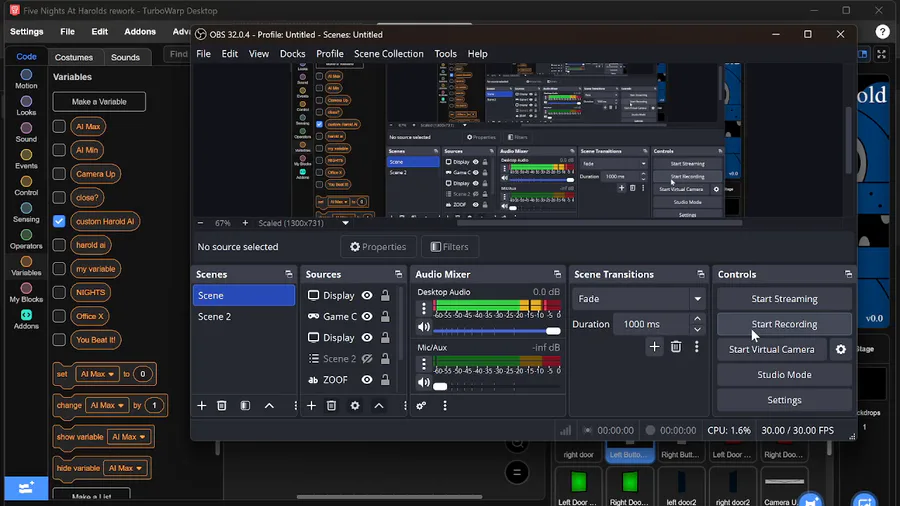
Task: Select Scene 2 in Scenes list
Action: tap(244, 317)
